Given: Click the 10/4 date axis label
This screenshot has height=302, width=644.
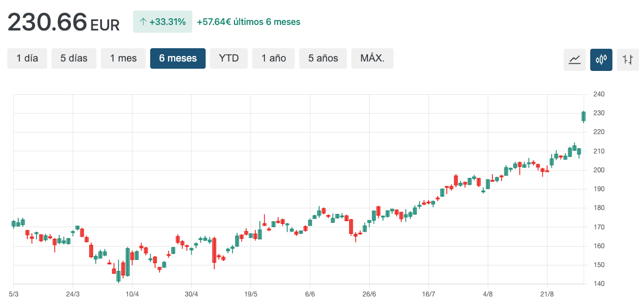Looking at the screenshot, I should pyautogui.click(x=132, y=294).
